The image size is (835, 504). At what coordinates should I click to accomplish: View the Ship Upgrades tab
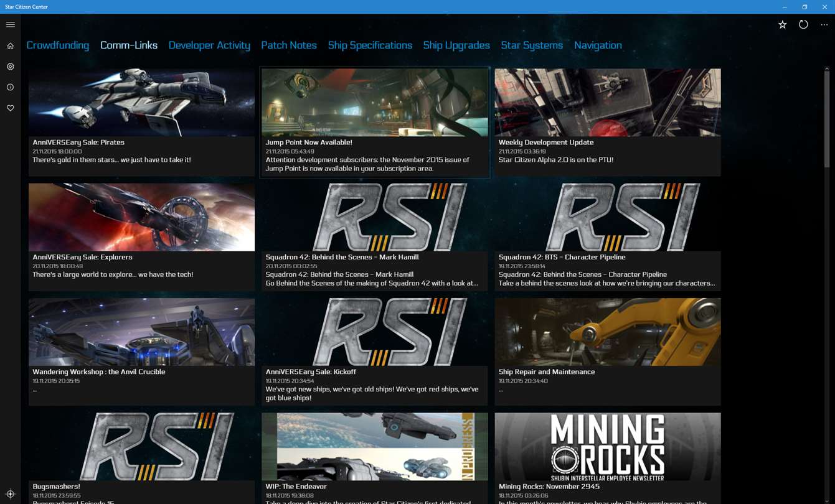point(456,45)
